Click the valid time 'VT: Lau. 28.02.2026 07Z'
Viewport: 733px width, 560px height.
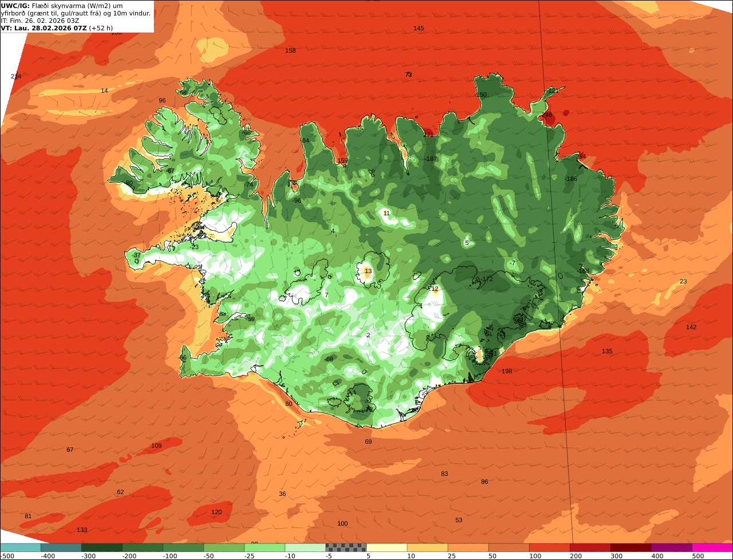44,27
